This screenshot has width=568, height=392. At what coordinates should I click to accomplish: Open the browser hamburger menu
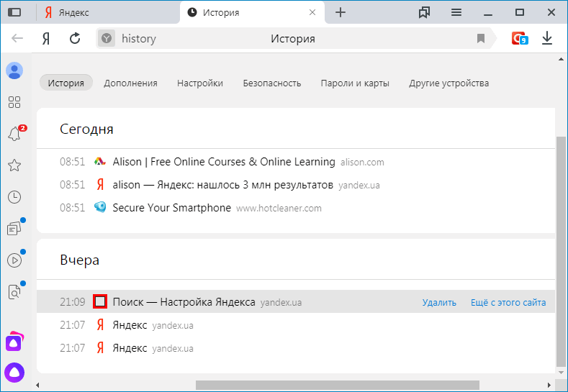tap(456, 12)
